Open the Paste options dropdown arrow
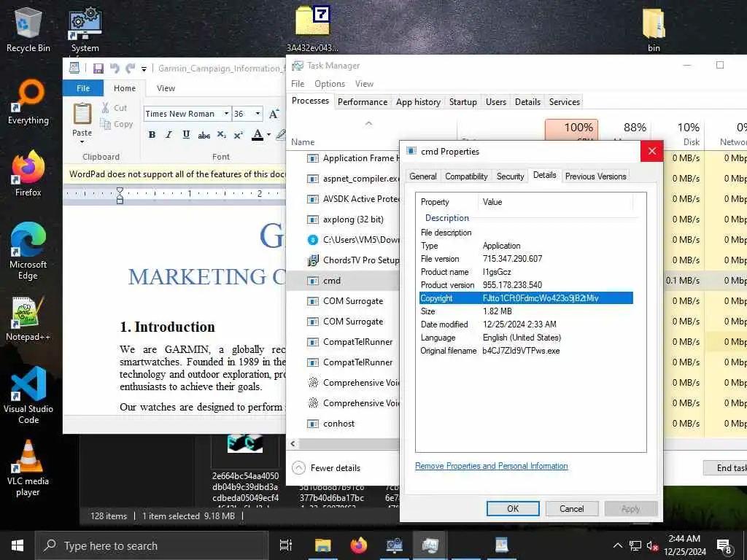This screenshot has width=747, height=560. [x=82, y=142]
